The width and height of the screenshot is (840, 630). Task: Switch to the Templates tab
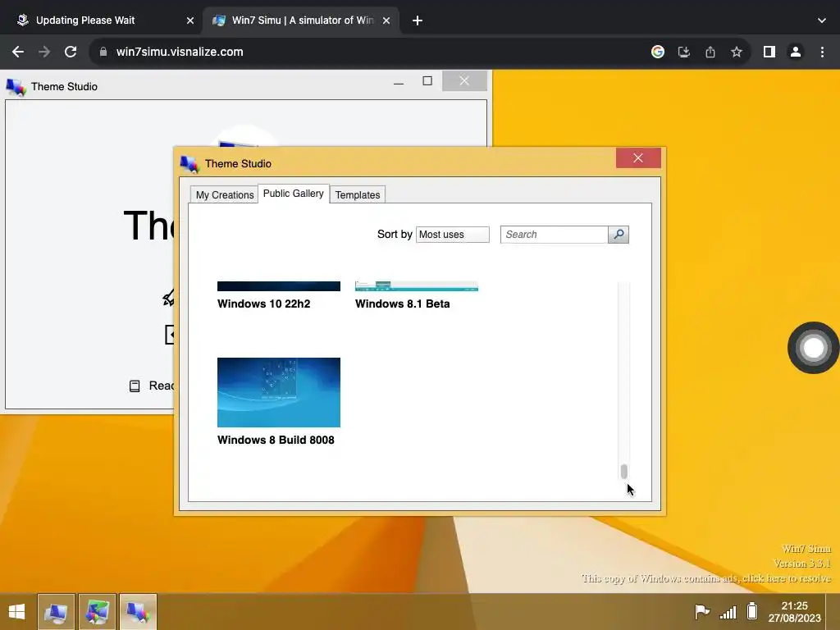point(358,194)
